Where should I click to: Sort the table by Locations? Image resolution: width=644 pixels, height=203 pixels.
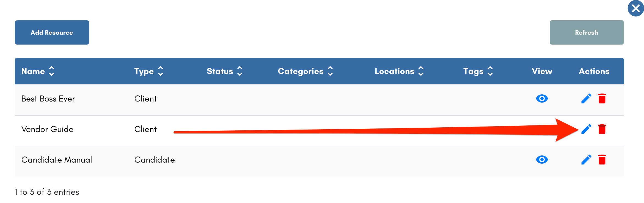point(399,71)
